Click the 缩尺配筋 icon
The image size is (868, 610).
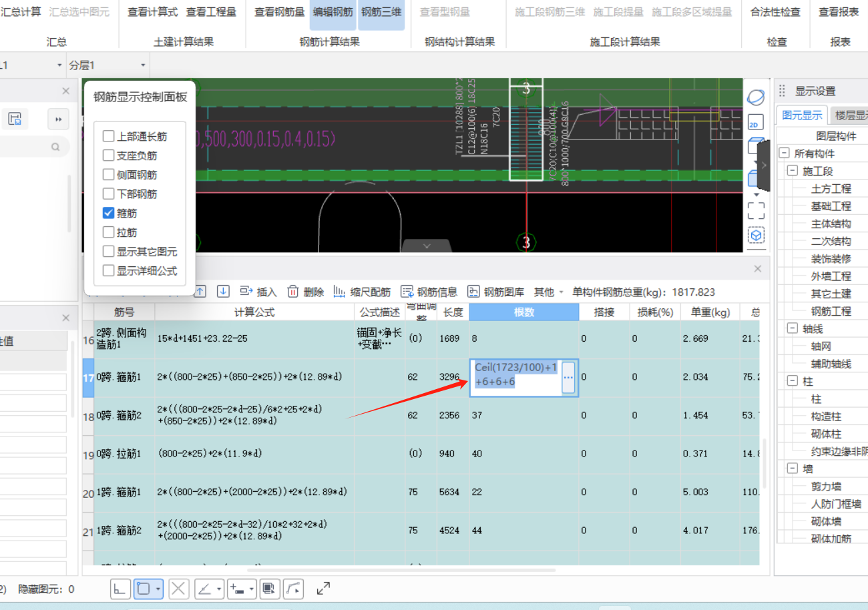339,292
